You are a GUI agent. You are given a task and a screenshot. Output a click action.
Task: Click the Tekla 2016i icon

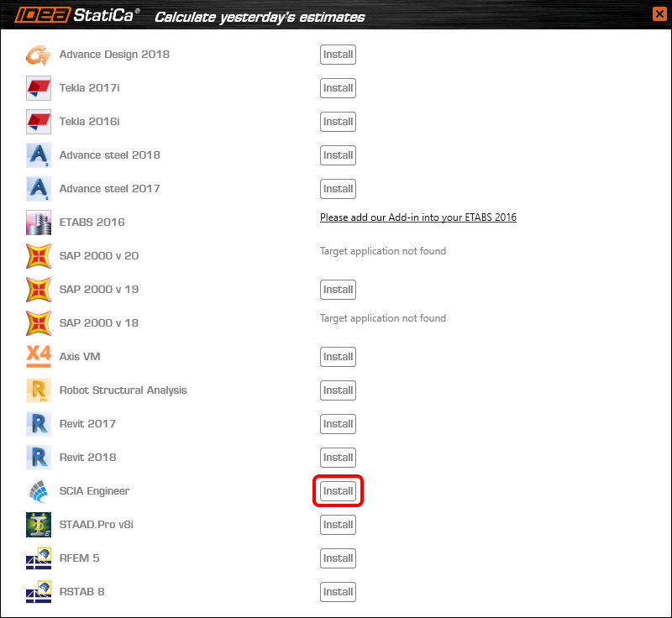(x=38, y=122)
